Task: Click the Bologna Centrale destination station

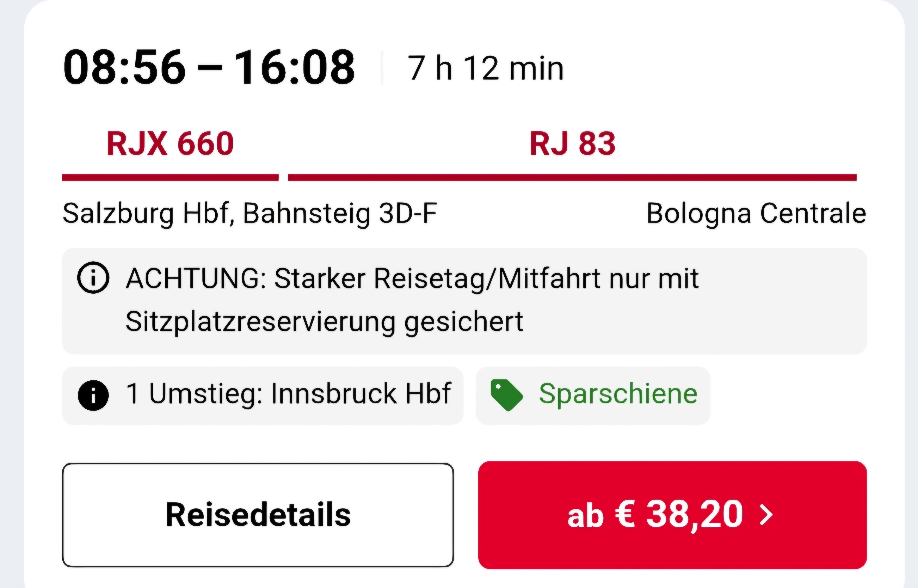Action: pos(756,213)
